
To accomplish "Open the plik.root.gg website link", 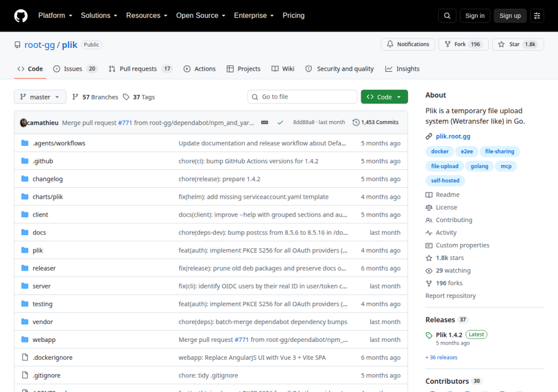I will click(453, 136).
